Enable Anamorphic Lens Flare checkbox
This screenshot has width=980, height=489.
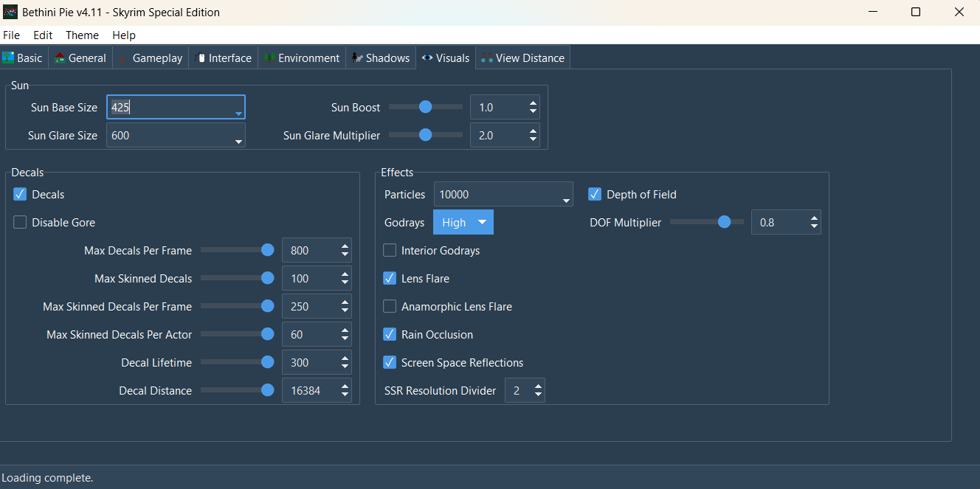390,307
